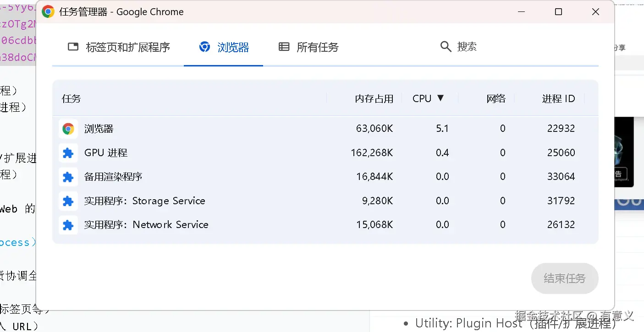Click the magnifier search icon
The height and width of the screenshot is (332, 644).
pyautogui.click(x=446, y=47)
